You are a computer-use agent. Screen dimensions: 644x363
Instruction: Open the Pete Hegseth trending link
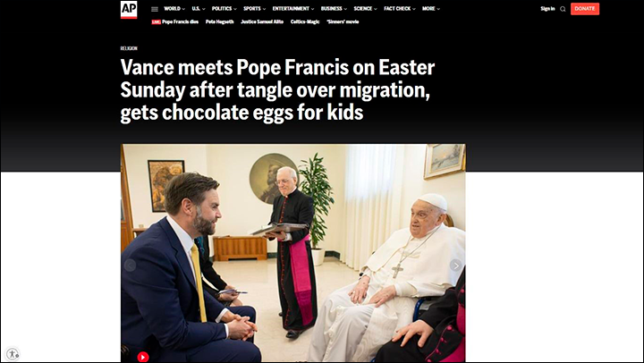click(x=220, y=21)
